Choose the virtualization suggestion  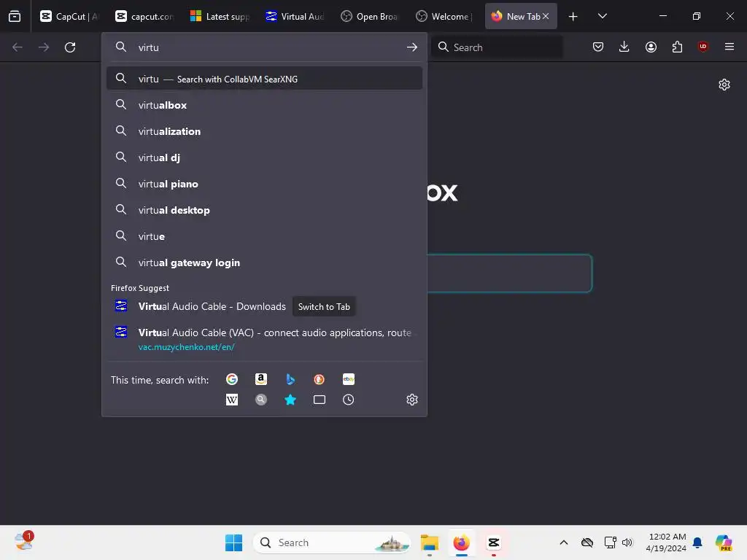tap(264, 131)
